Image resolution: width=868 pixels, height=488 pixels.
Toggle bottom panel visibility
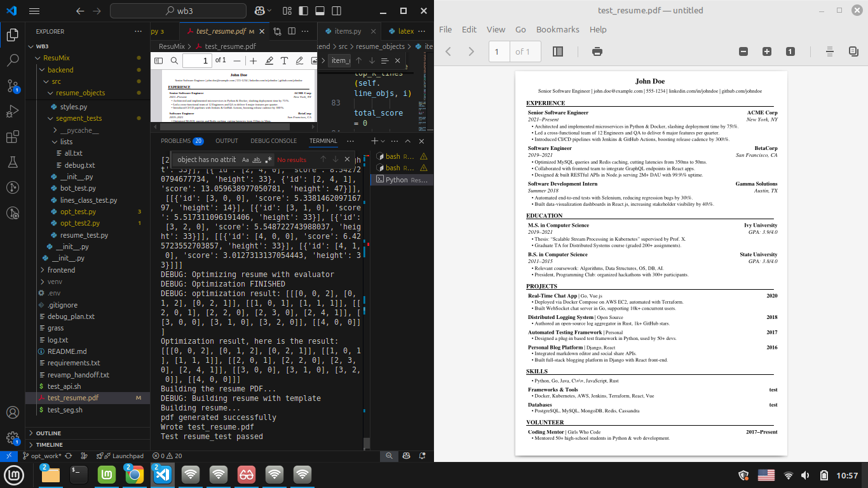tap(320, 11)
